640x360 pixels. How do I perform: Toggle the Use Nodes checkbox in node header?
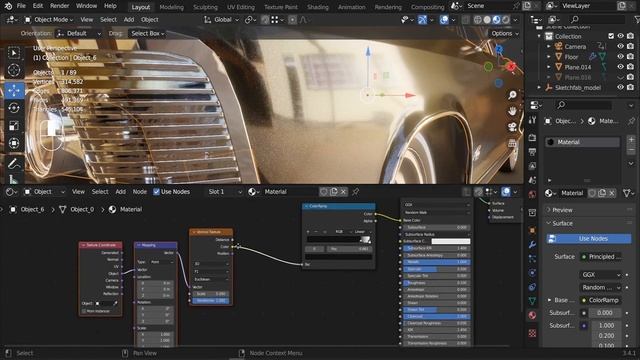[156, 192]
